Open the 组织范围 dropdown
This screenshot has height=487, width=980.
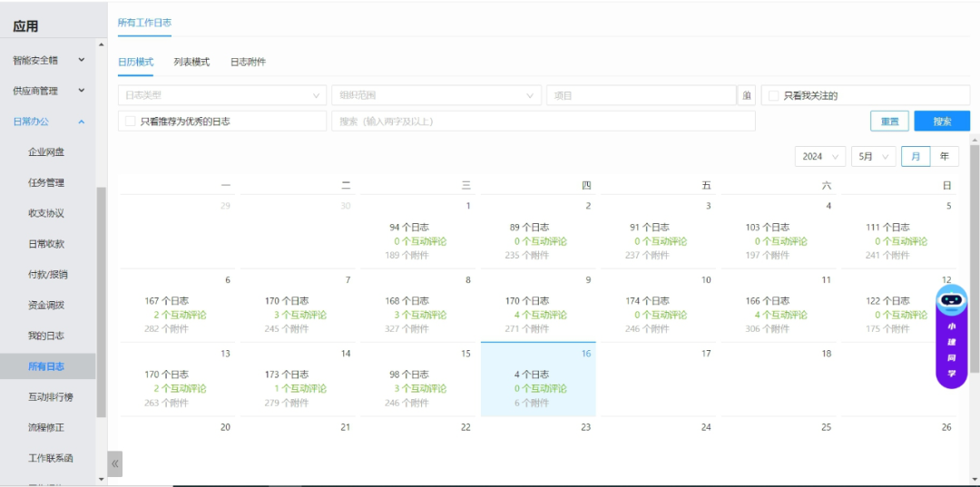point(436,95)
